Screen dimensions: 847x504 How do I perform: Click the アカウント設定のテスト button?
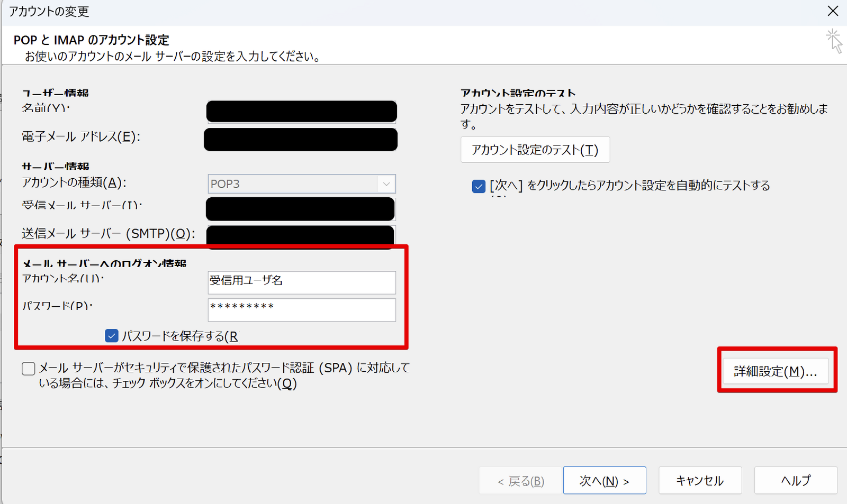535,150
